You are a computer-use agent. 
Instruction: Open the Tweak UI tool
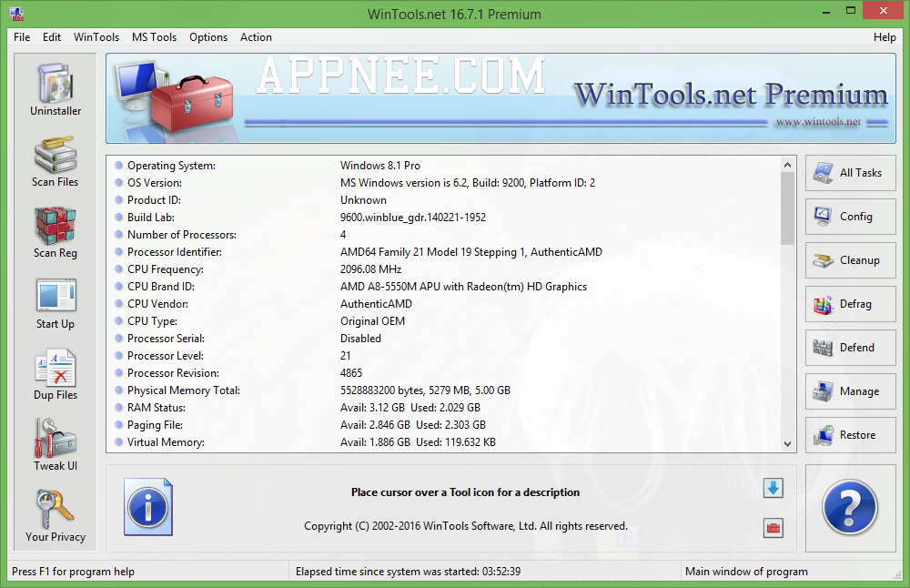(x=56, y=445)
